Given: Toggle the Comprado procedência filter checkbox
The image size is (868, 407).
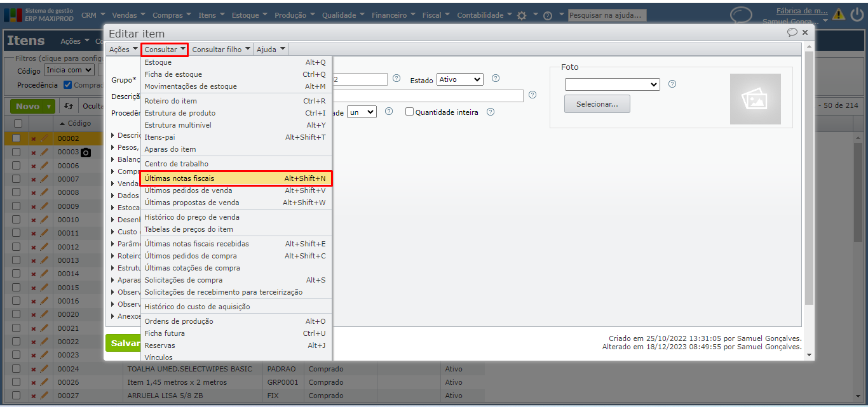Looking at the screenshot, I should click(x=67, y=85).
